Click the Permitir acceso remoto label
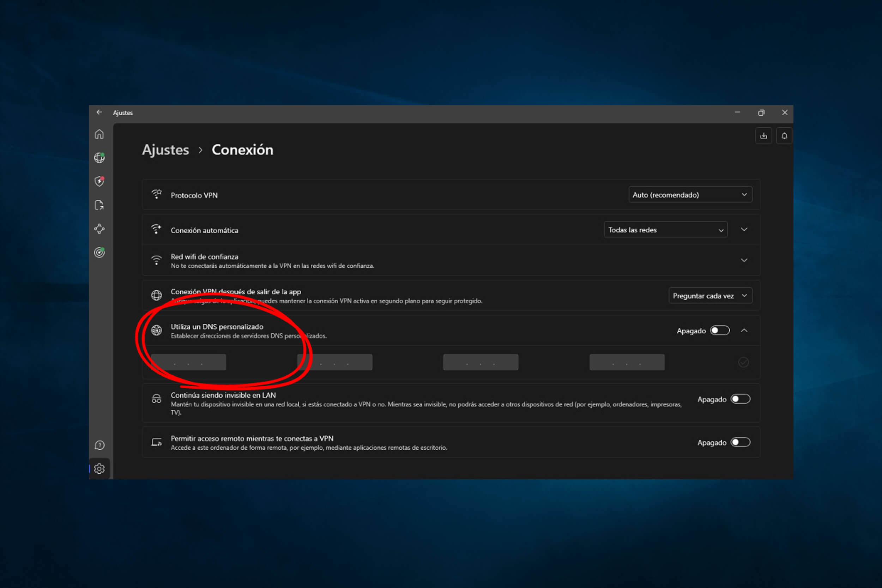Viewport: 882px width, 588px height. click(252, 438)
